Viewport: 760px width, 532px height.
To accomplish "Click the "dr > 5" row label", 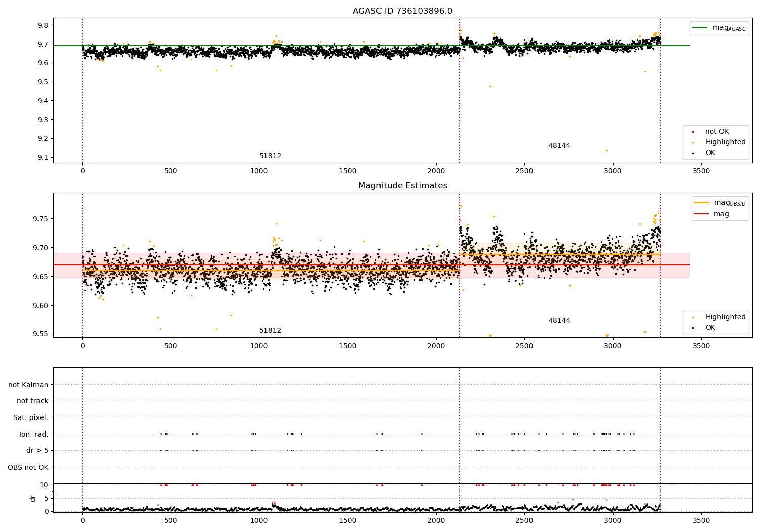I will (37, 451).
